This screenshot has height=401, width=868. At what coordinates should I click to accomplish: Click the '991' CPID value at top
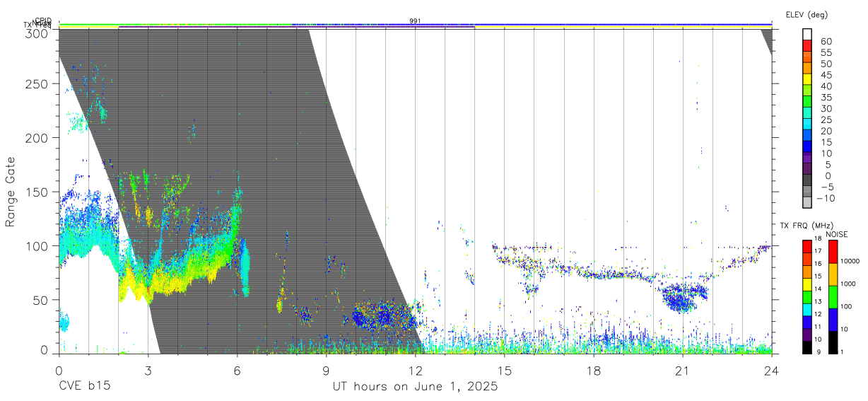[415, 21]
